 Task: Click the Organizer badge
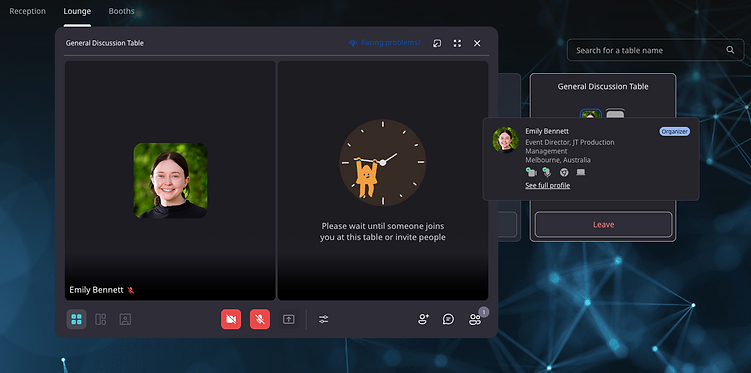pyautogui.click(x=674, y=132)
